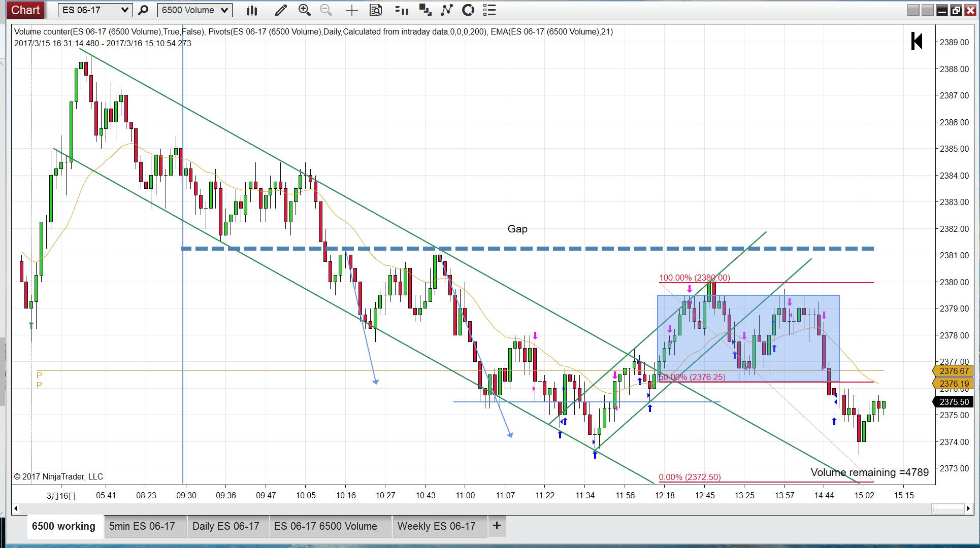Image resolution: width=980 pixels, height=548 pixels.
Task: Add a new chart tab with plus
Action: [497, 526]
